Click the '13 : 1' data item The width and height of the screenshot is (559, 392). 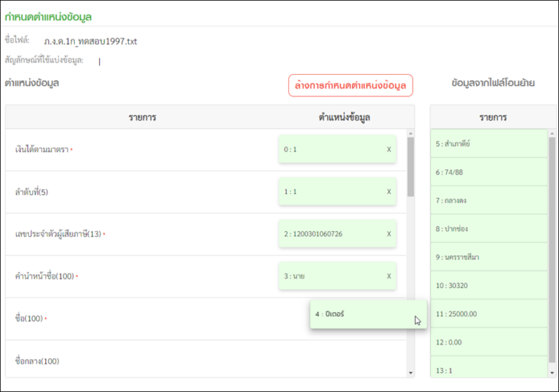point(488,369)
